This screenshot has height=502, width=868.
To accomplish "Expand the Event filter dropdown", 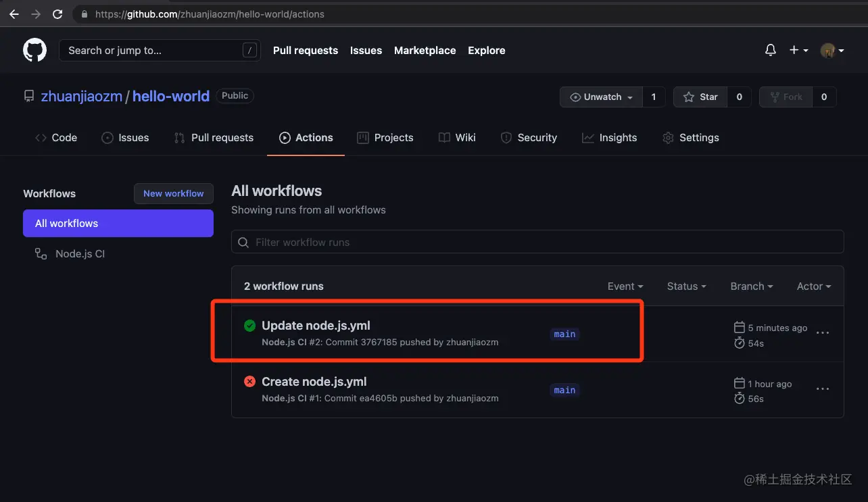I will pyautogui.click(x=625, y=286).
